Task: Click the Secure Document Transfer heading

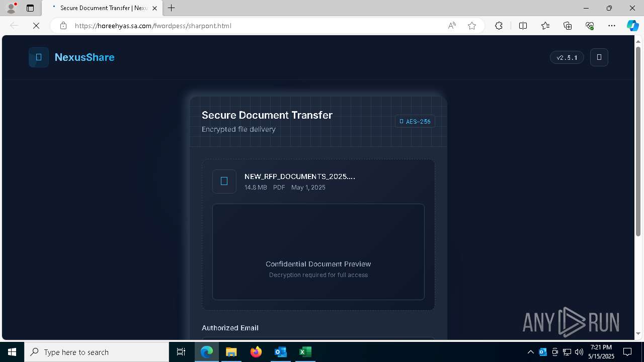Action: click(267, 115)
